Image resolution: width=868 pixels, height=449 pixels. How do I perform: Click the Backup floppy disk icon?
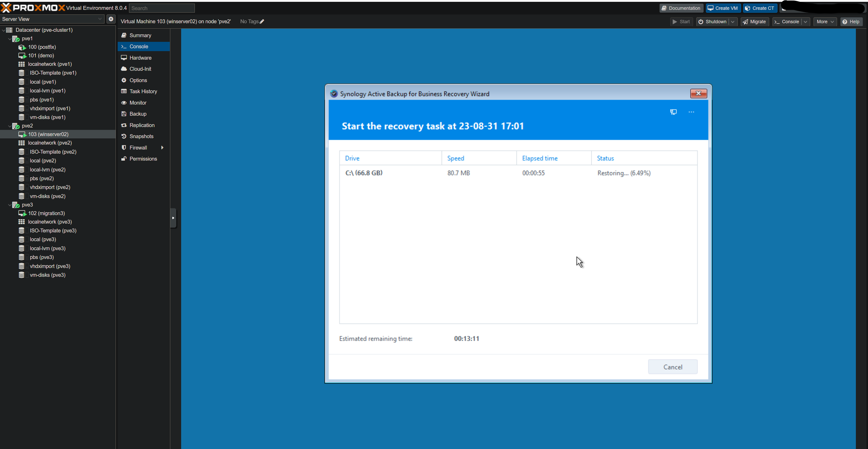(x=124, y=114)
